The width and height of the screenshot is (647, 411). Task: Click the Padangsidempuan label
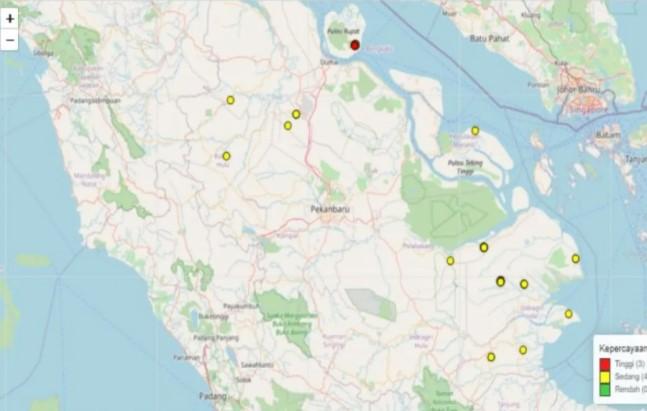(95, 100)
